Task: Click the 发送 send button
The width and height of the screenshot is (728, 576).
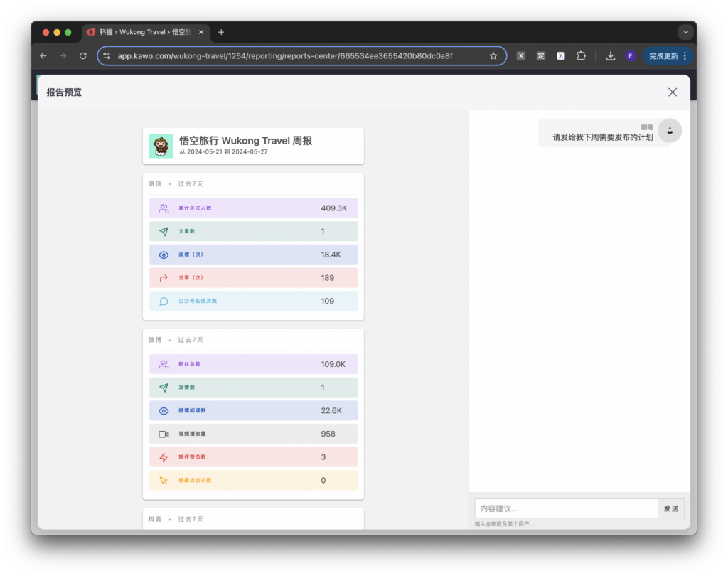Action: pyautogui.click(x=670, y=508)
